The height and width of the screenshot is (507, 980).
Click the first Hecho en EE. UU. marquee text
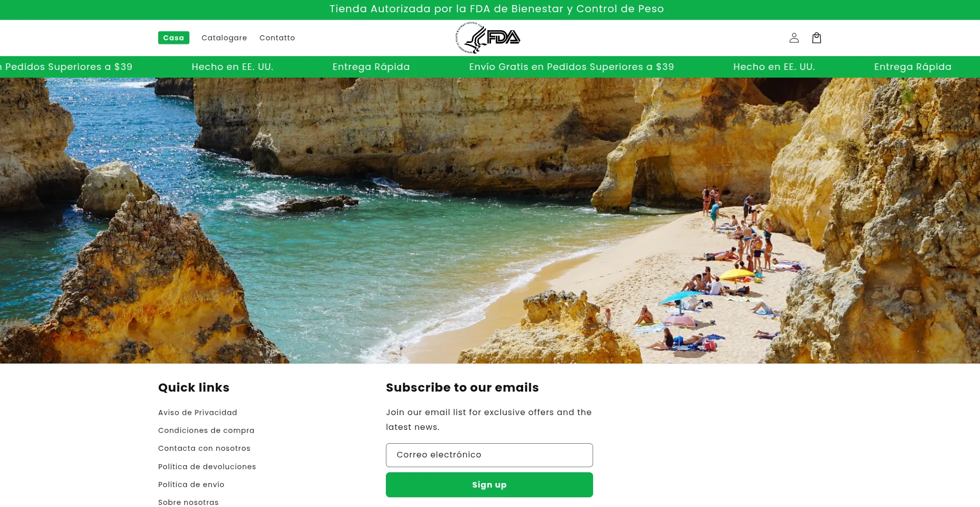[232, 67]
